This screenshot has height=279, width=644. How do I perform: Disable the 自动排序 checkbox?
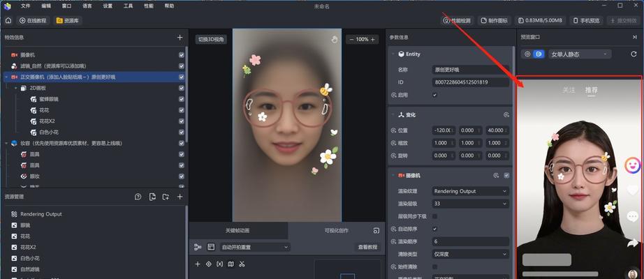click(435, 229)
